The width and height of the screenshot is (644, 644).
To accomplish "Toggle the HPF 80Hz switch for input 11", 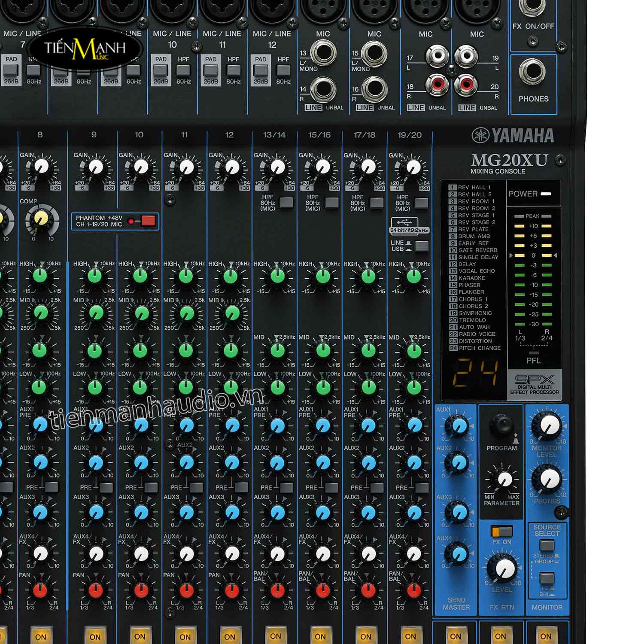I will tap(233, 70).
